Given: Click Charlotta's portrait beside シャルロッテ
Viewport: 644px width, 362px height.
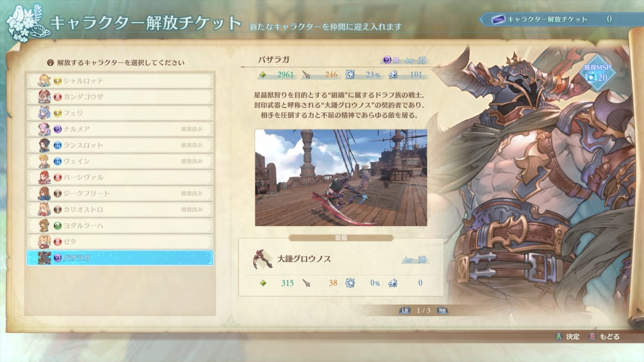Looking at the screenshot, I should [44, 81].
